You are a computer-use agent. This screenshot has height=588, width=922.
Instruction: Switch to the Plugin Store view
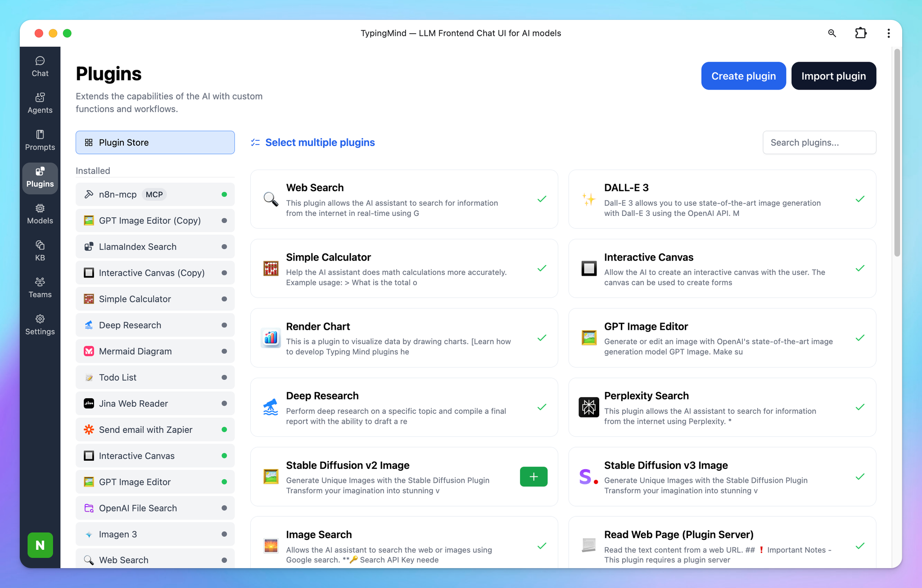coord(155,142)
